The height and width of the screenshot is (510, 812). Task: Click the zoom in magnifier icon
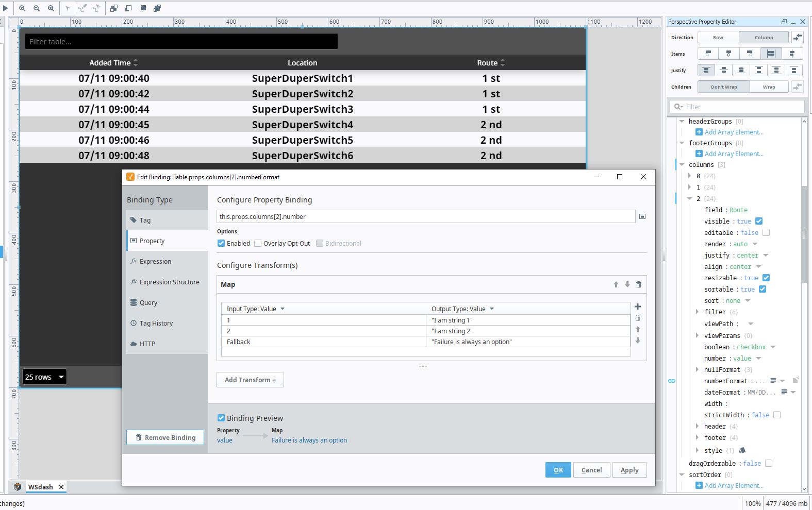[x=22, y=8]
